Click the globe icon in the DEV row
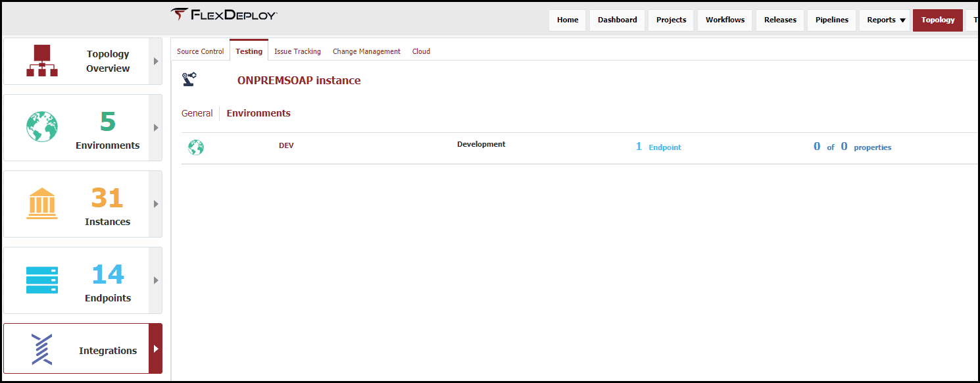 click(x=196, y=147)
